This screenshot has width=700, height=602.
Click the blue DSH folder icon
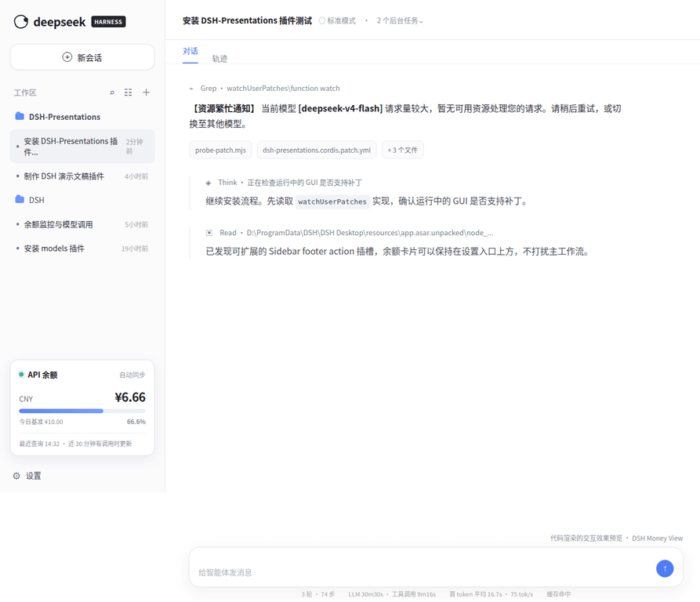click(x=20, y=199)
